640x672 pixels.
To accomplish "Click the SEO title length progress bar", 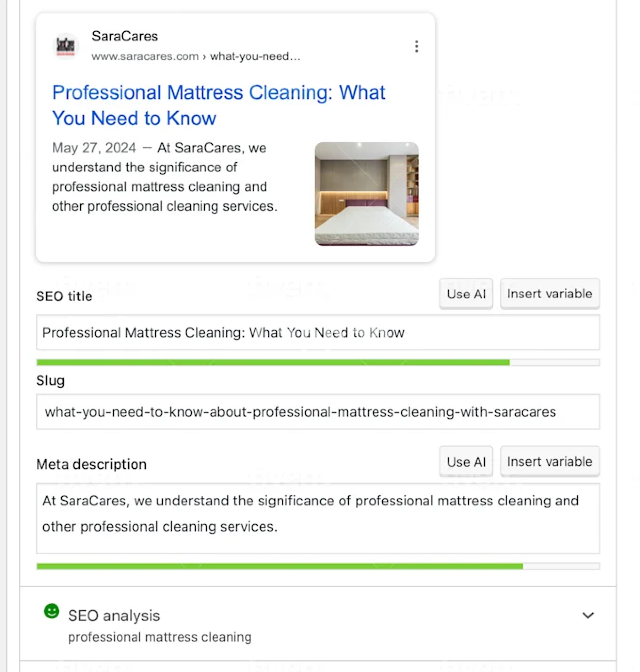I will 317,362.
